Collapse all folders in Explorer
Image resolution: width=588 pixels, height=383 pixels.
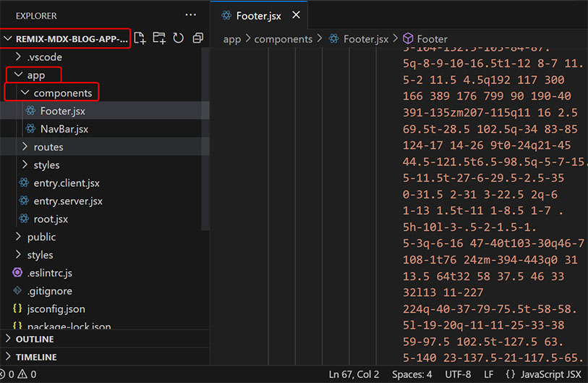click(197, 38)
